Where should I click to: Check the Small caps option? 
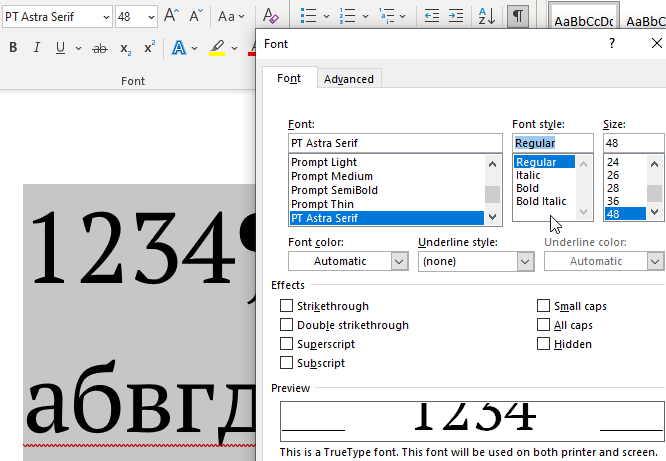pos(543,306)
